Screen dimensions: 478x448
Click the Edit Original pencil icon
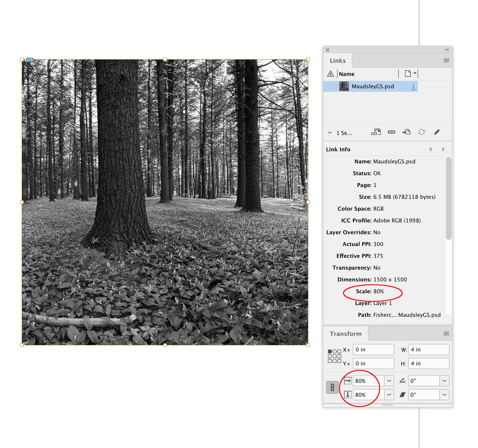click(437, 132)
